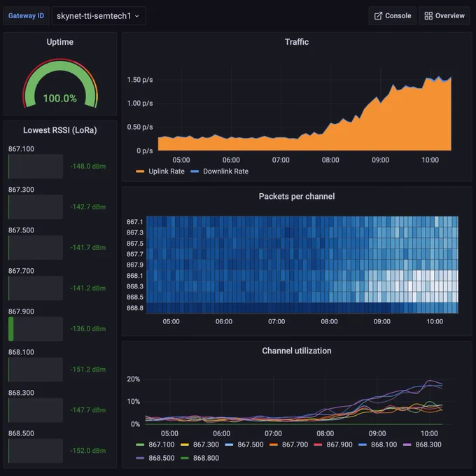Open the skynet-tti-semtech1 gateway dropdown

point(99,16)
